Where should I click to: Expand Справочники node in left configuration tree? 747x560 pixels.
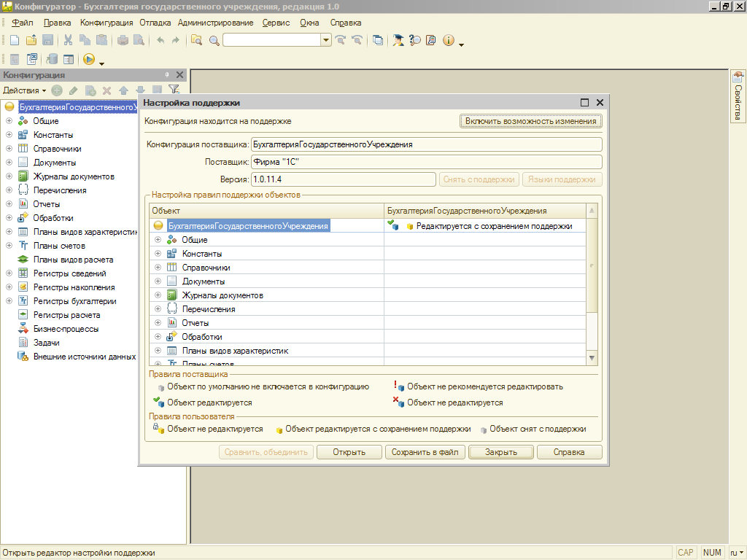pos(9,149)
